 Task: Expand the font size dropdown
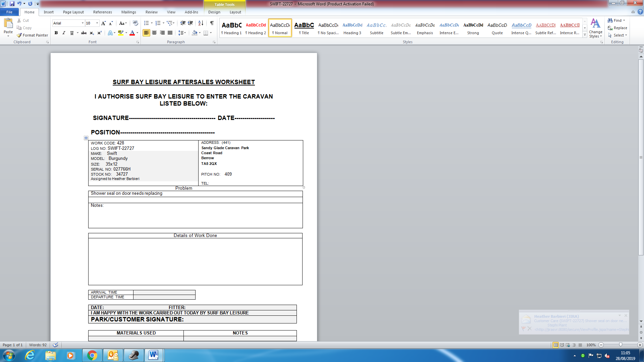click(97, 23)
